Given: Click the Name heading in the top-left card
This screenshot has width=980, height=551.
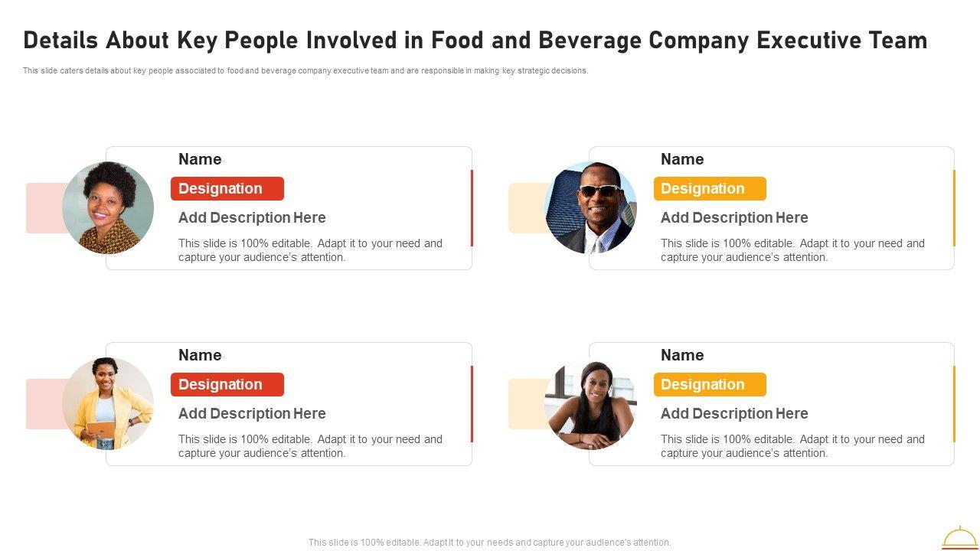Looking at the screenshot, I should (x=200, y=159).
